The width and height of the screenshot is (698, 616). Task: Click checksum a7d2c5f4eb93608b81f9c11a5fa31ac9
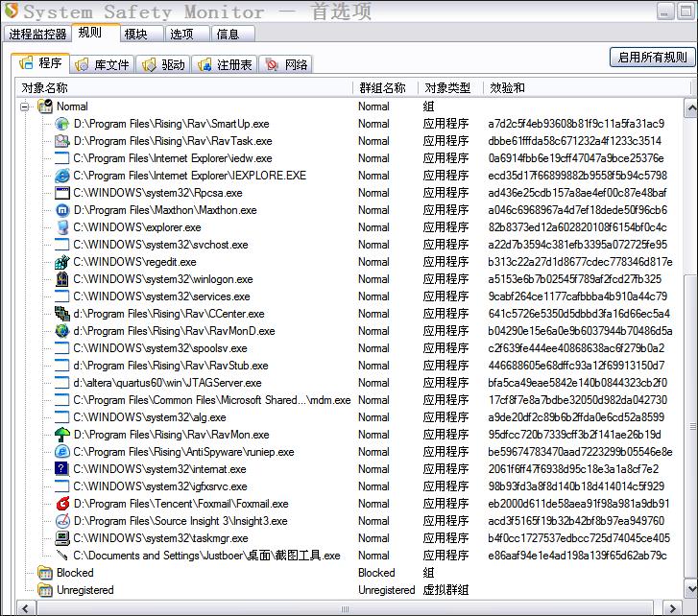576,124
